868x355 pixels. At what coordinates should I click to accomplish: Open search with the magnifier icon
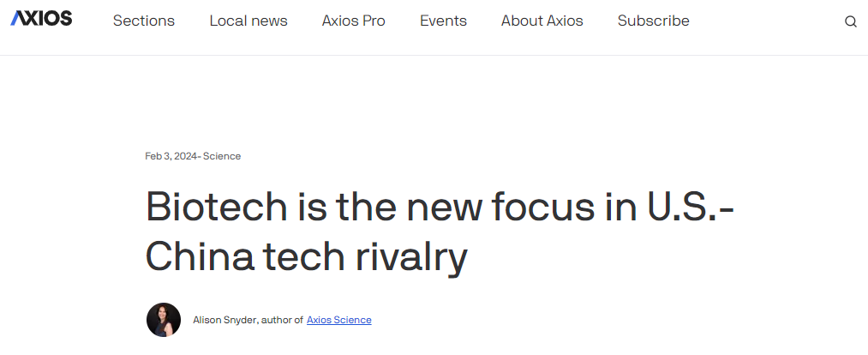coord(850,21)
